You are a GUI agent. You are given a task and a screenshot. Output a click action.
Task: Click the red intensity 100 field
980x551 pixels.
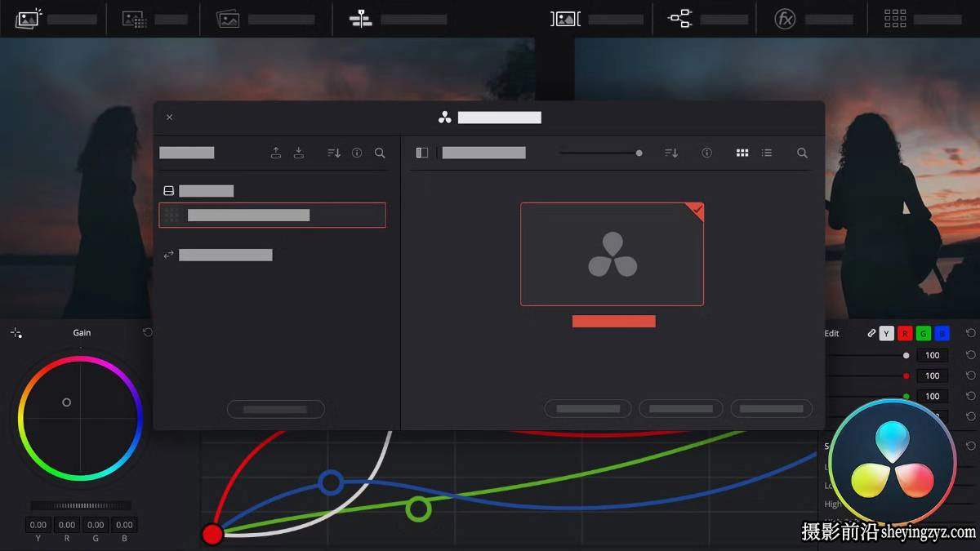tap(933, 376)
